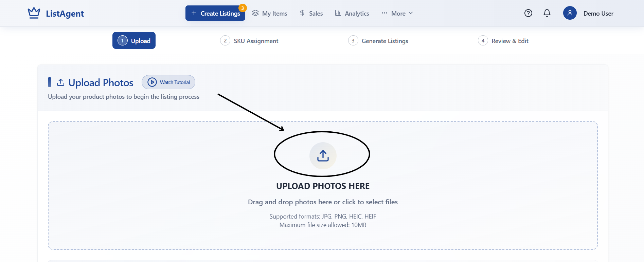Switch to the Generate Listings step

378,41
